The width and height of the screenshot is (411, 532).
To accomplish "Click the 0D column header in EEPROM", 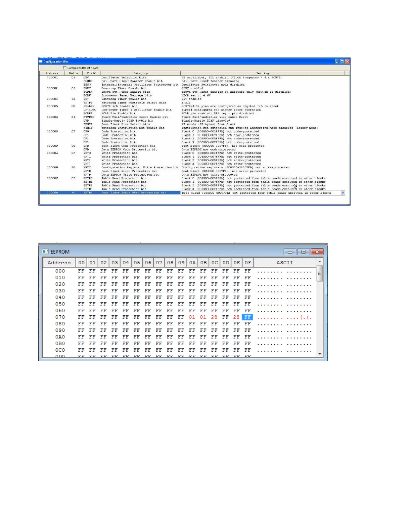I will click(226, 263).
